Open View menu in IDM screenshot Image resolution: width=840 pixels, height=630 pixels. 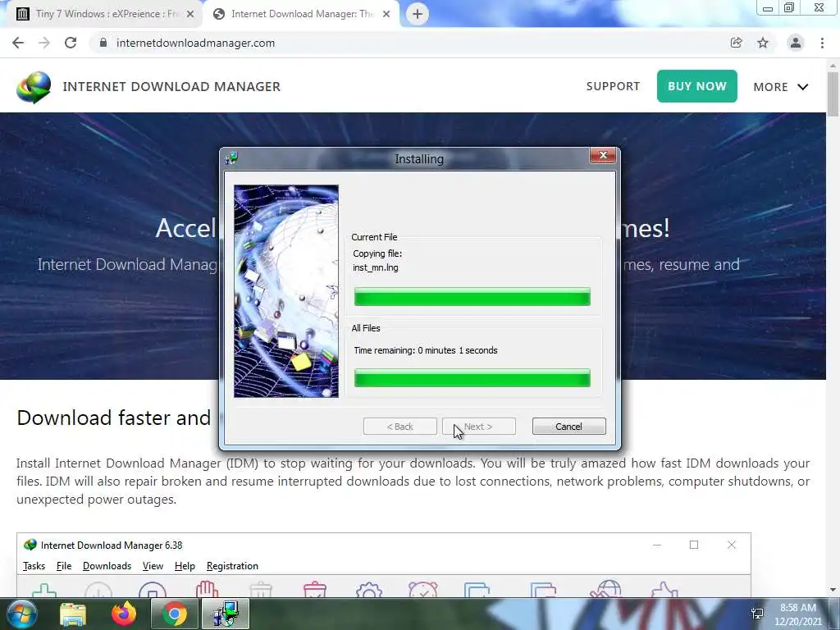pos(153,566)
